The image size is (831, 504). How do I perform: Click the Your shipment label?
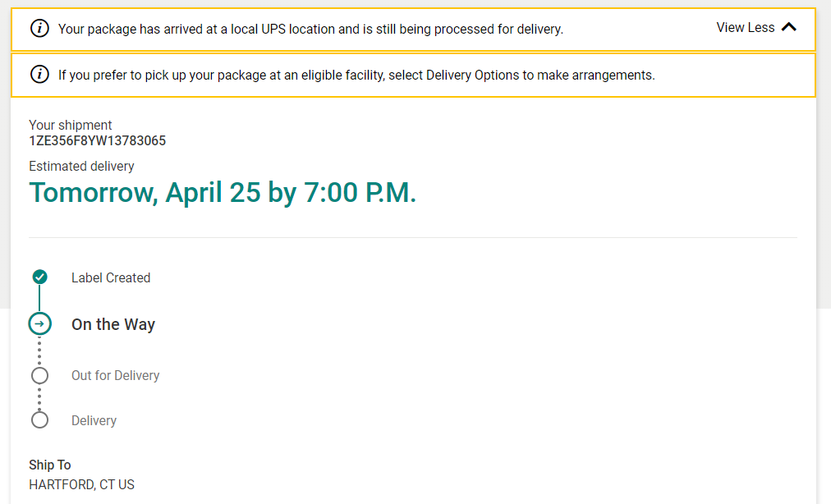(x=71, y=125)
